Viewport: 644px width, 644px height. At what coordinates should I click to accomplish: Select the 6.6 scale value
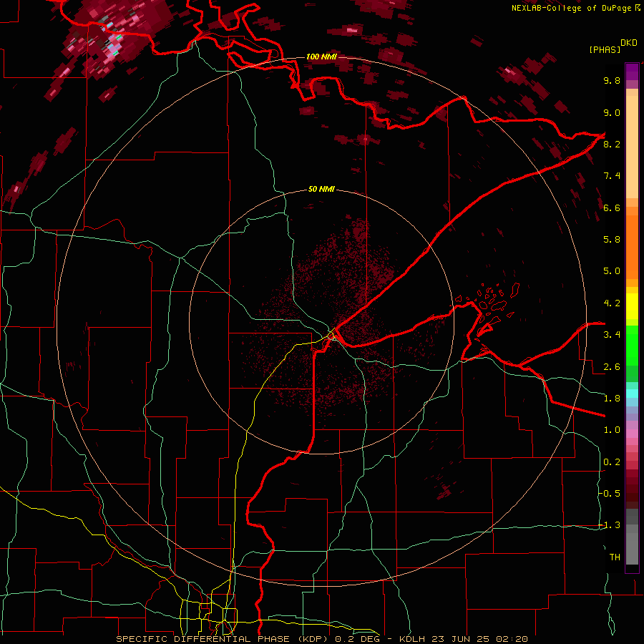(x=612, y=208)
